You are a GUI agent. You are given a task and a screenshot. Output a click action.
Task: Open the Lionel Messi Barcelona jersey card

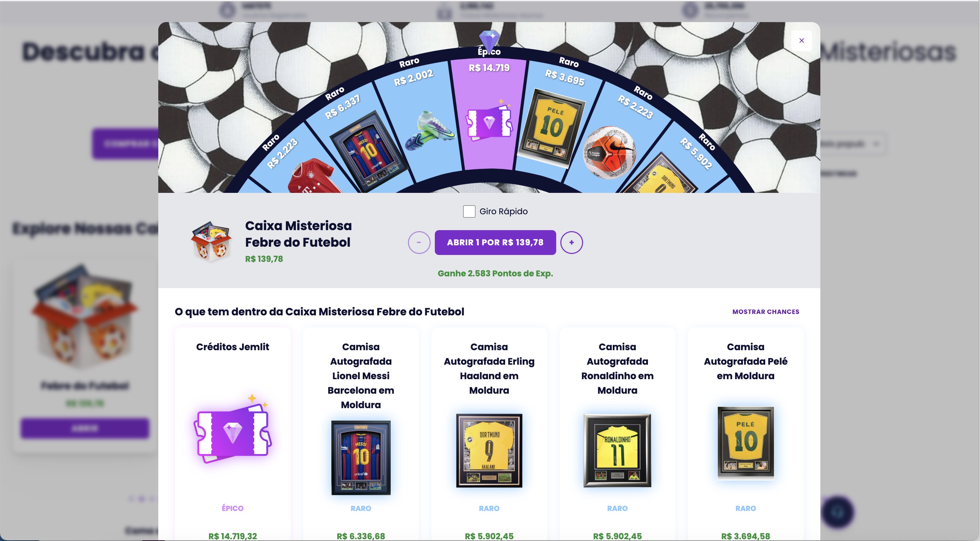click(x=361, y=434)
